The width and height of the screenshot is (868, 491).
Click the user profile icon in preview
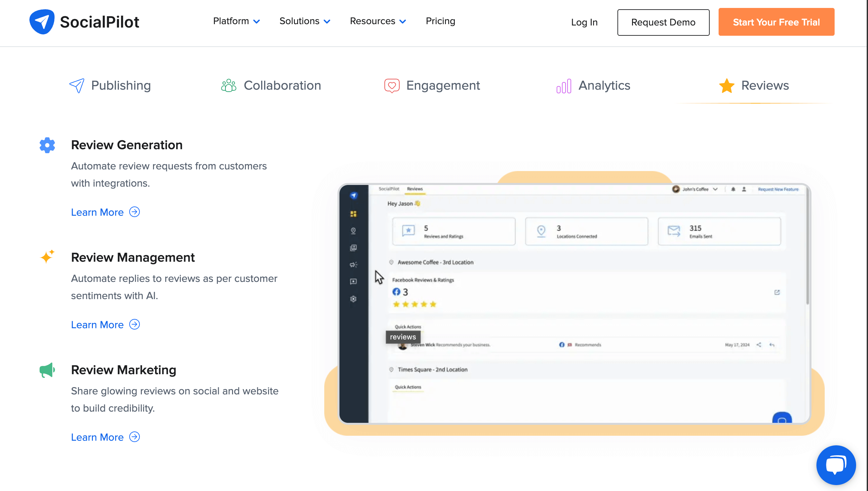[744, 189]
